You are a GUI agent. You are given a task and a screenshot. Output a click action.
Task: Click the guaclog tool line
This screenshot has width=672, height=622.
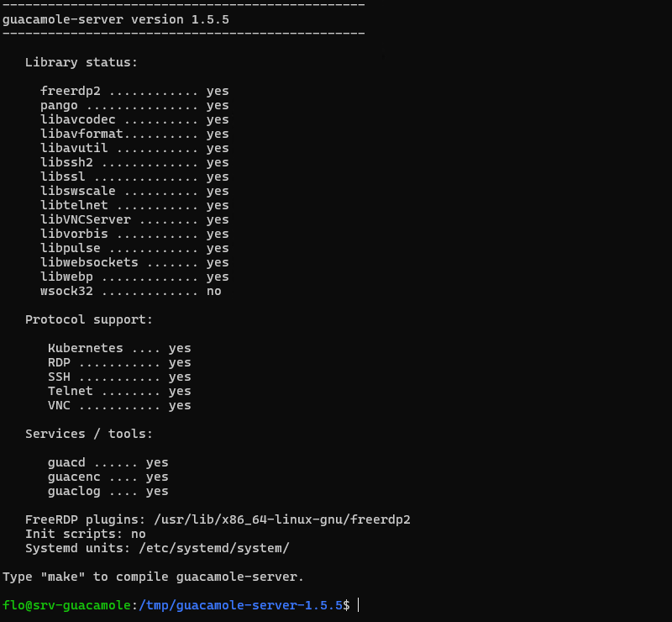tap(108, 492)
